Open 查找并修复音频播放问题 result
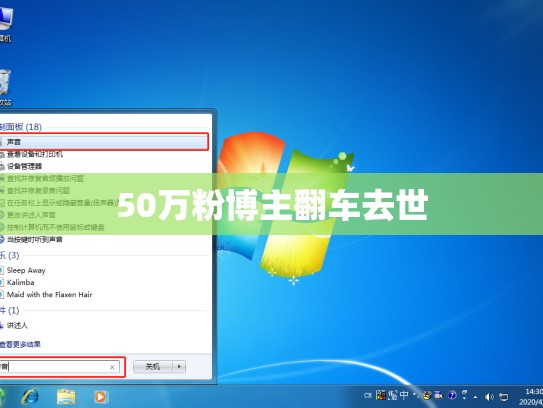This screenshot has height=408, width=543. 45,179
